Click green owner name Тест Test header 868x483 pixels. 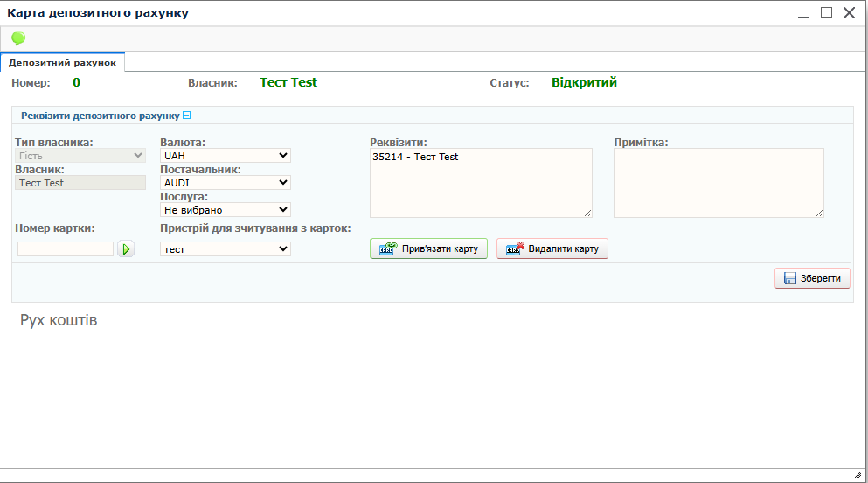288,82
